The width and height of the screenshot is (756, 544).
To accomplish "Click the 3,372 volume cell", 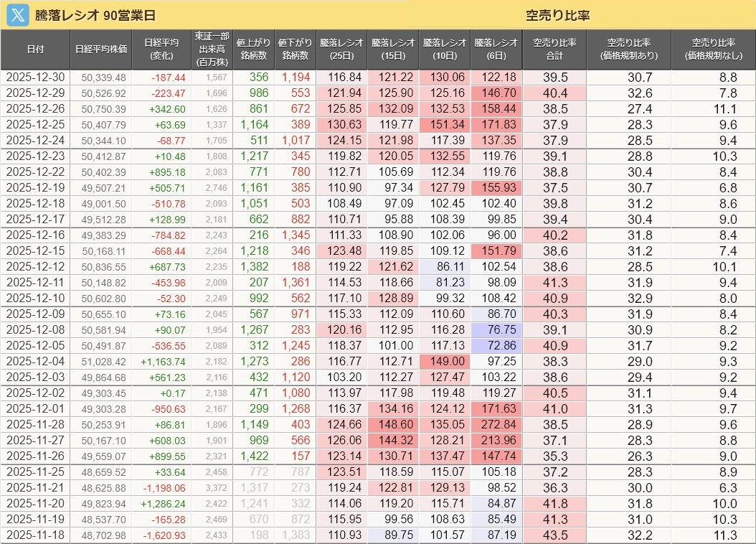I will click(216, 487).
